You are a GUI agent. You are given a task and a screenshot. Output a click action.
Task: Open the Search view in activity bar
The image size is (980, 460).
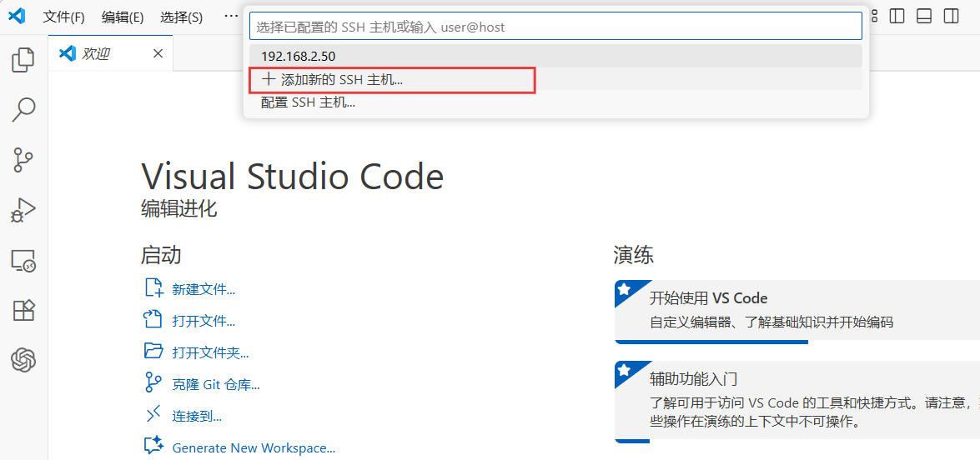point(23,109)
